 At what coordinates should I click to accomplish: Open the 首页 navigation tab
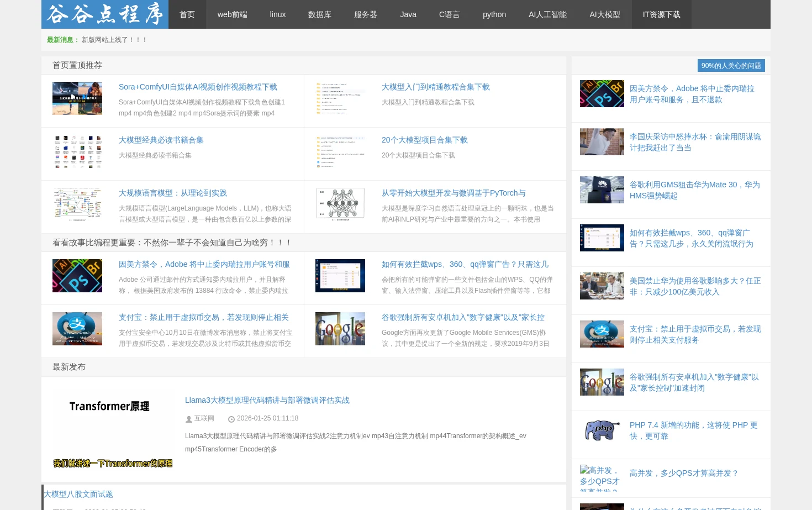pos(187,14)
